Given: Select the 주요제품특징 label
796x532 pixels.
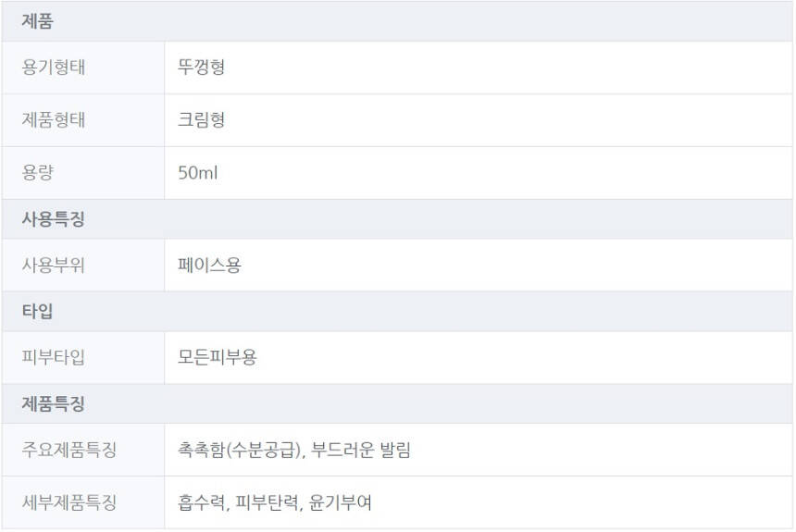Looking at the screenshot, I should click(69, 451).
